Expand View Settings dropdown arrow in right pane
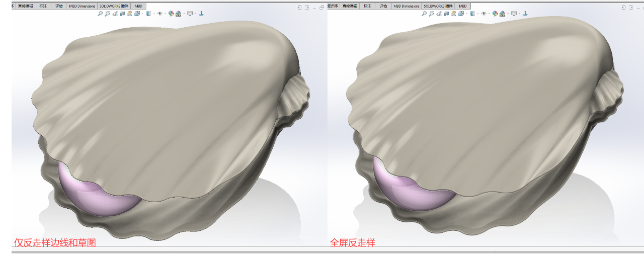 [x=519, y=14]
